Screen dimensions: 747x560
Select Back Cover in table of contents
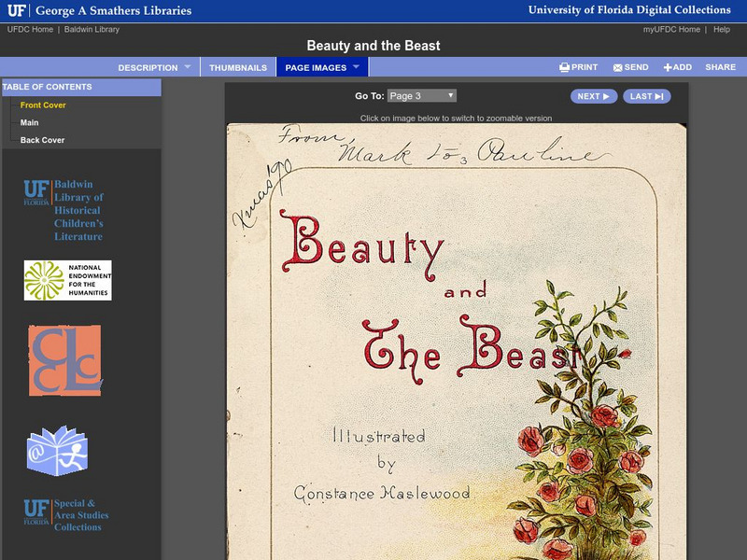click(x=43, y=141)
